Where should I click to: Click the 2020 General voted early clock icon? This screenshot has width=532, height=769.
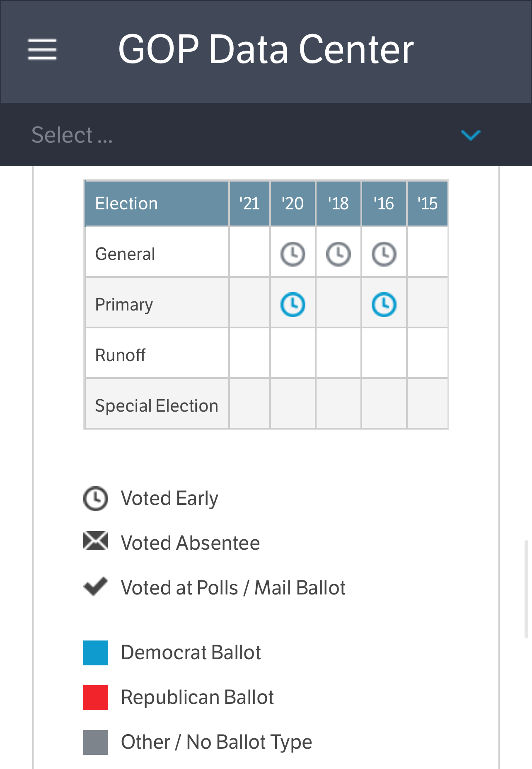coord(293,254)
